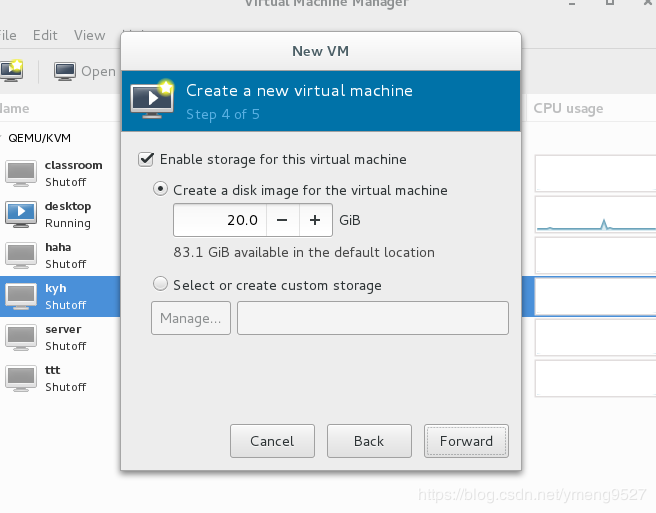This screenshot has height=513, width=656.
Task: Increase disk size with plus button
Action: 315,220
